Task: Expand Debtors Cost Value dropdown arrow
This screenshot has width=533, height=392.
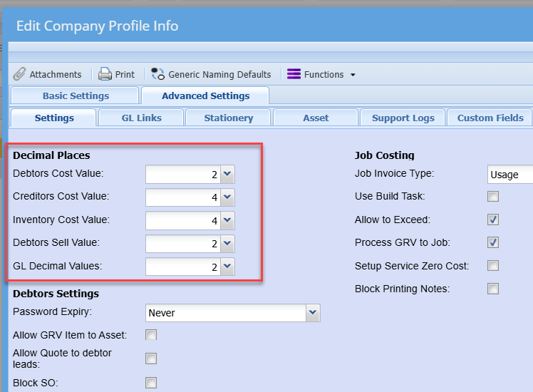Action: click(227, 175)
